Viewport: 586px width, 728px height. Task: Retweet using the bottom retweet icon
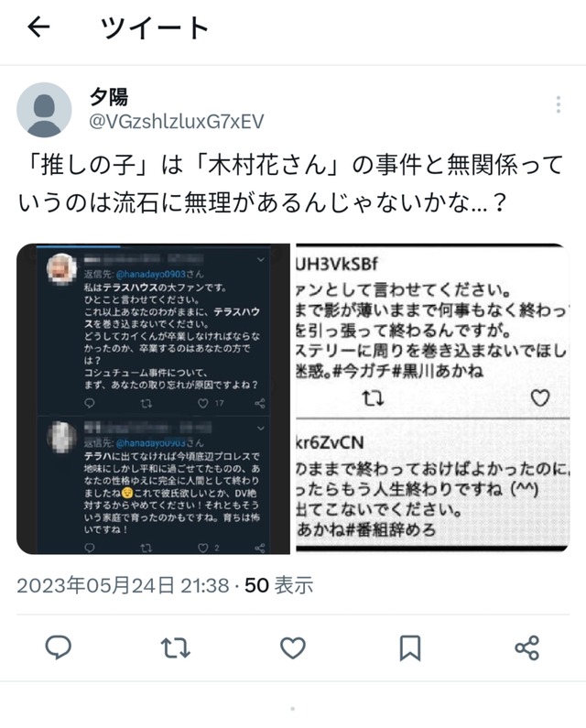point(175,647)
